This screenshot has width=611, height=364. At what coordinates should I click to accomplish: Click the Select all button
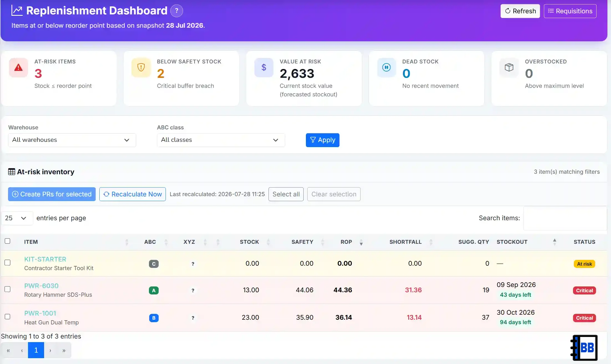click(x=286, y=194)
